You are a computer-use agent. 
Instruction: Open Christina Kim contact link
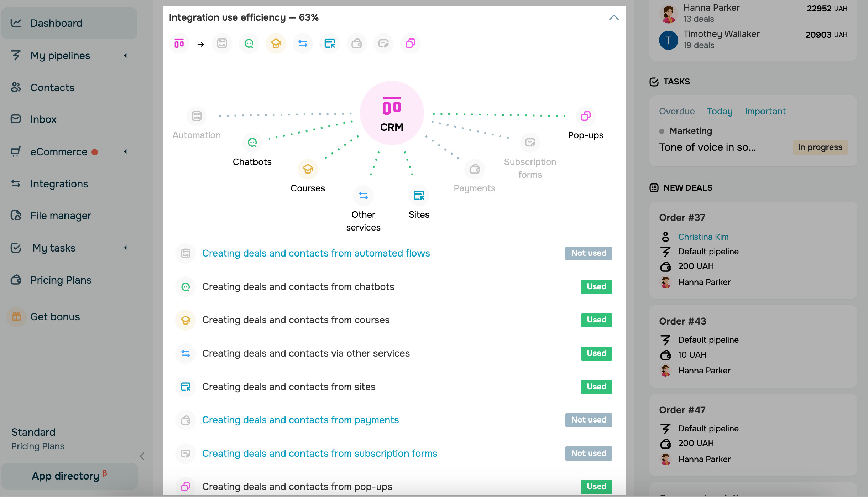pos(703,237)
